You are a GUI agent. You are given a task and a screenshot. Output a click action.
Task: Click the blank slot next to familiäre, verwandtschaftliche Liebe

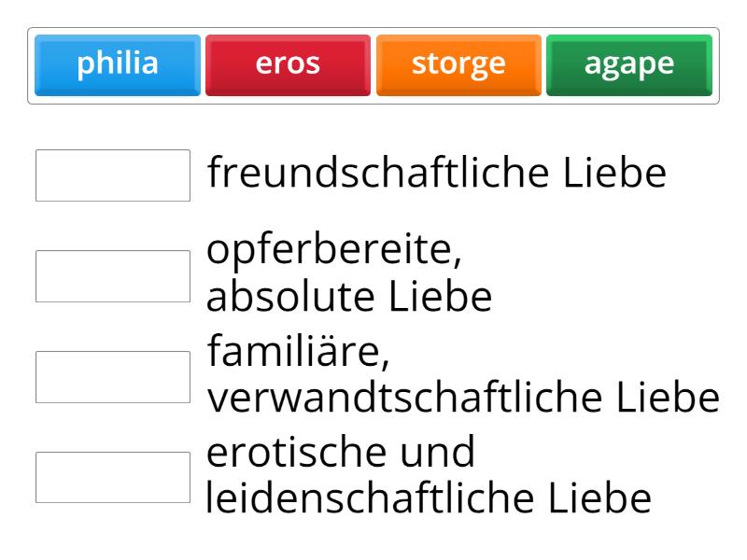coord(113,376)
